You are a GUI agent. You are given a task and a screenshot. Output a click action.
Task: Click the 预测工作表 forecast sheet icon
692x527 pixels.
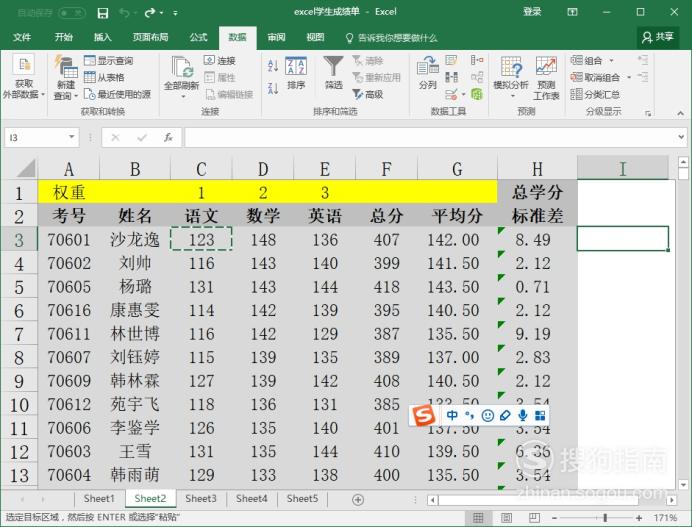(546, 78)
